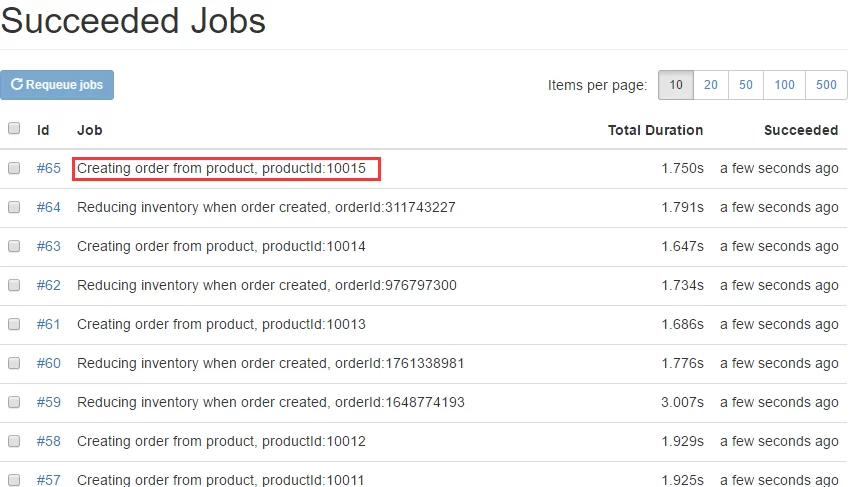The image size is (850, 487).
Task: Open job #61 id link
Action: (x=49, y=324)
